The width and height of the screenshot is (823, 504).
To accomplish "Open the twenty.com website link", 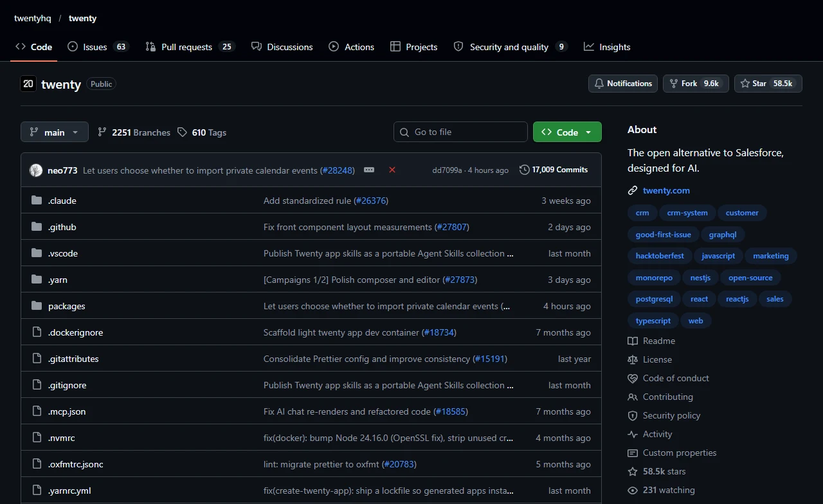I will (x=666, y=190).
